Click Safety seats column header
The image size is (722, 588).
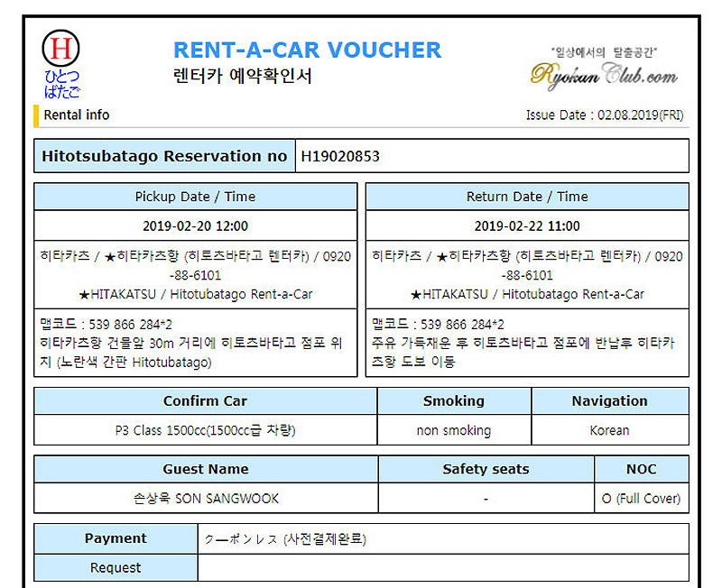pyautogui.click(x=486, y=469)
